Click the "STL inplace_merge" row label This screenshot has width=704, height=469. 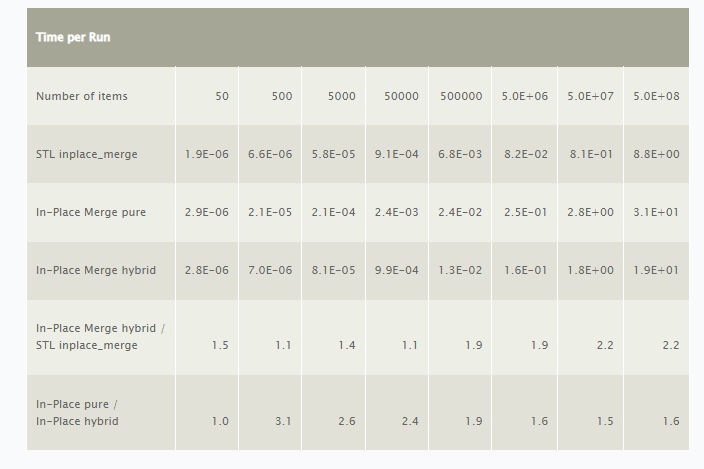87,154
